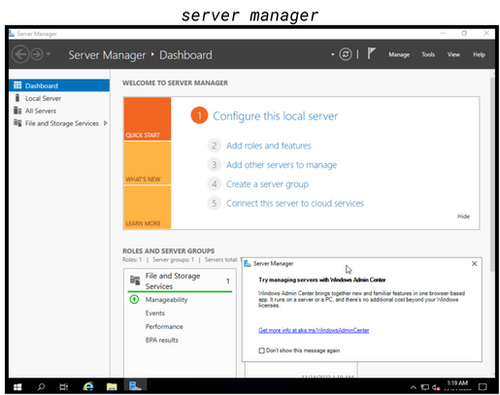
Task: Click the taskbar search magnifier icon
Action: pyautogui.click(x=41, y=387)
